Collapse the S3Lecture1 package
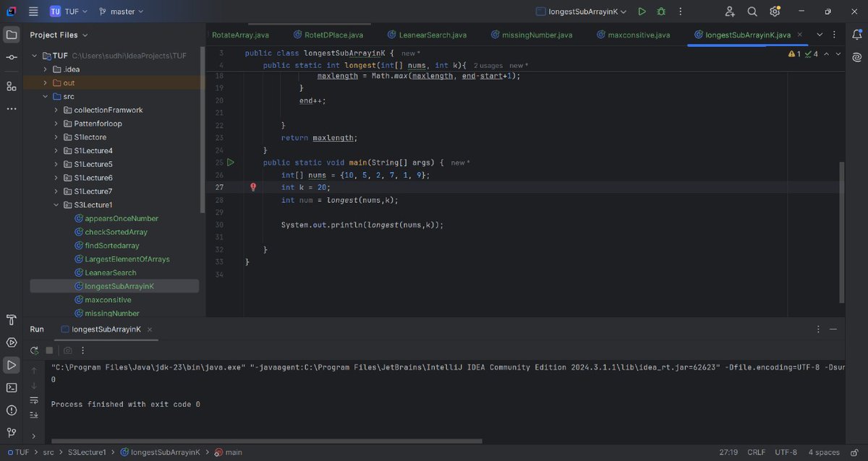The width and height of the screenshot is (868, 461). 57,205
